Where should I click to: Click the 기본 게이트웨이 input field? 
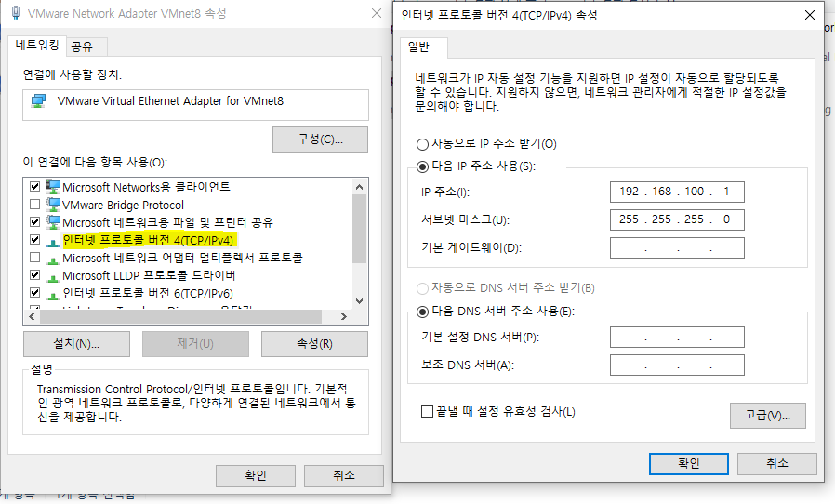pos(677,247)
